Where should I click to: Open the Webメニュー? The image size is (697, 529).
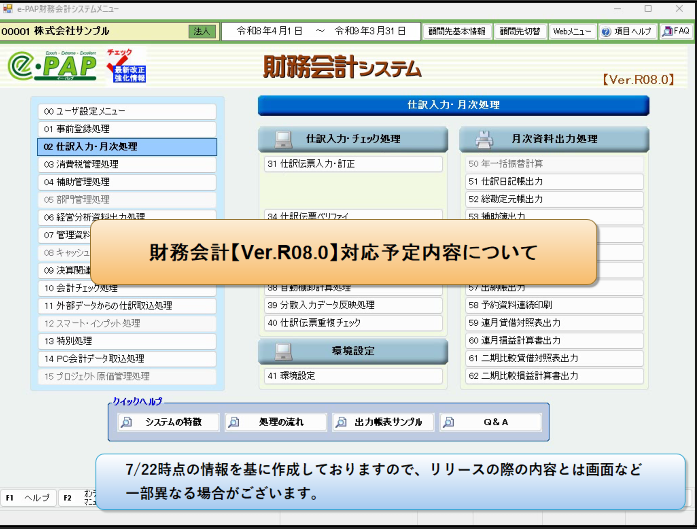[x=572, y=31]
